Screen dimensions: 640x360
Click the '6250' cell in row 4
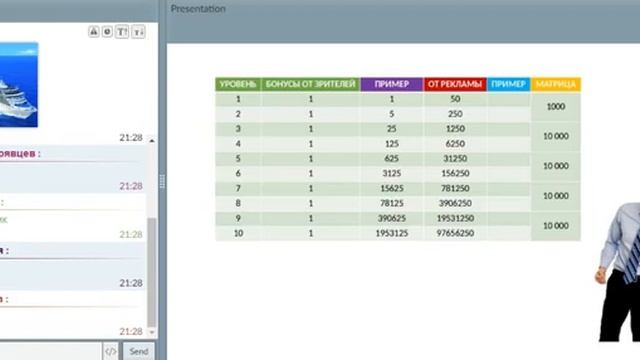(x=455, y=144)
